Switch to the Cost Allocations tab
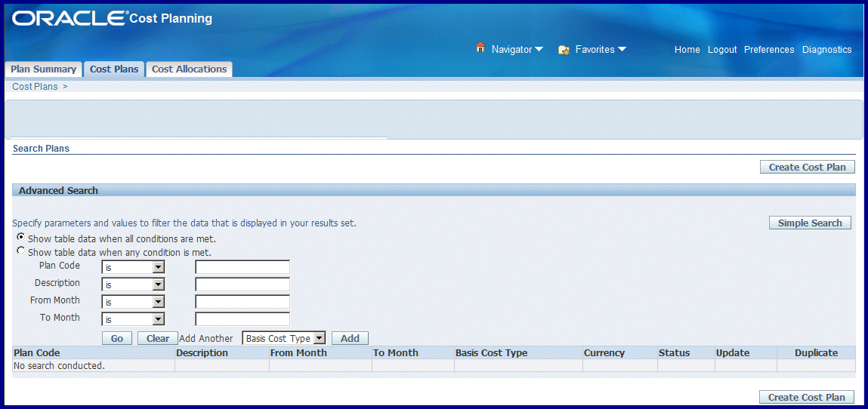Image resolution: width=868 pixels, height=409 pixels. coord(190,69)
